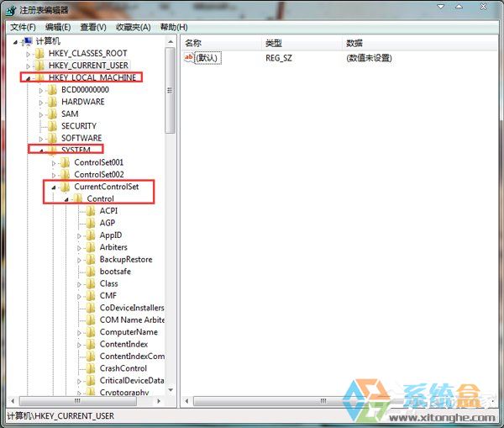504x428 pixels.
Task: Click the HARDWARE folder icon
Action: point(52,102)
